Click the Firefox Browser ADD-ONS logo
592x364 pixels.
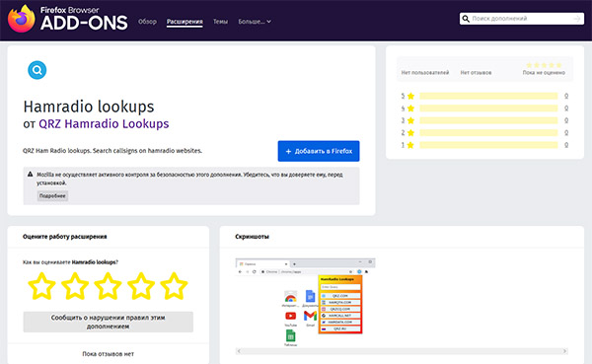click(67, 19)
